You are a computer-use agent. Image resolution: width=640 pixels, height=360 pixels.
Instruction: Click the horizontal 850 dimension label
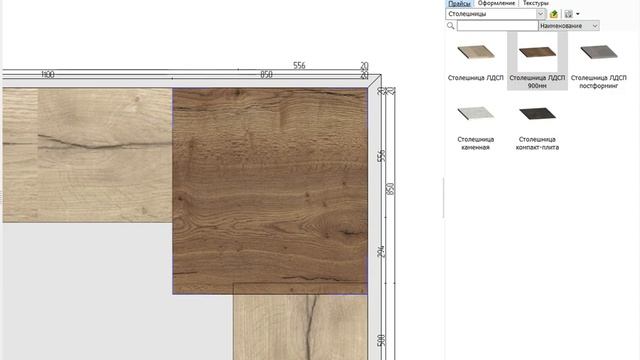(x=267, y=74)
